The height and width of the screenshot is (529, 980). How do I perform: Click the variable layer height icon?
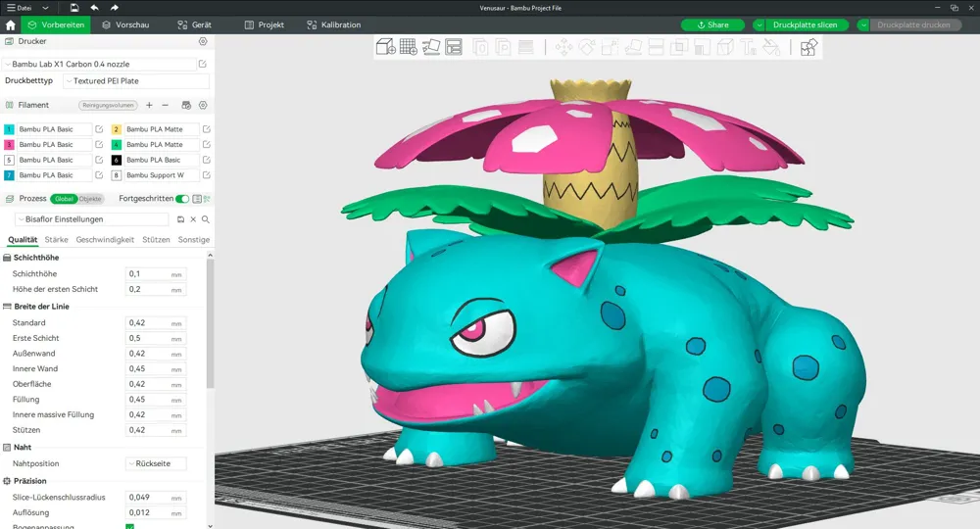(526, 47)
